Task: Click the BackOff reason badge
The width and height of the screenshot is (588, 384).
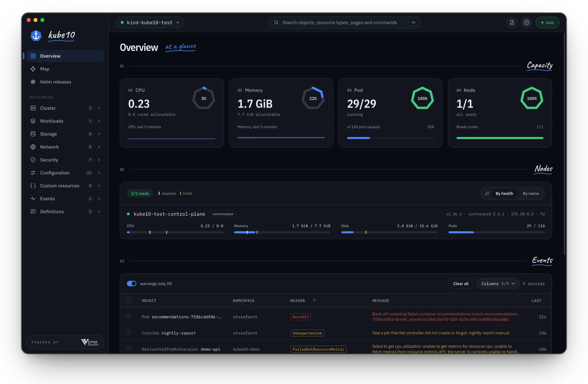Action: pos(301,317)
